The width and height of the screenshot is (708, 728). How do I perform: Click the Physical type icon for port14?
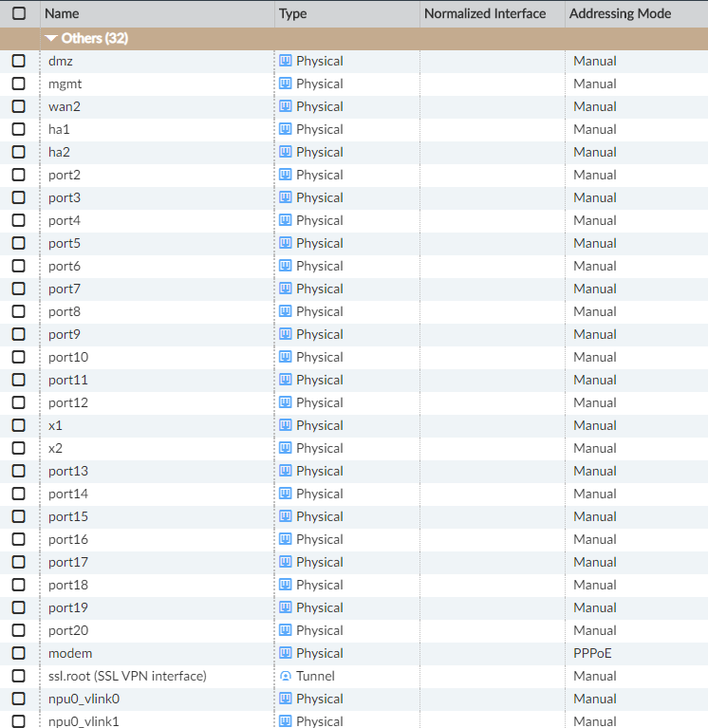coord(286,493)
